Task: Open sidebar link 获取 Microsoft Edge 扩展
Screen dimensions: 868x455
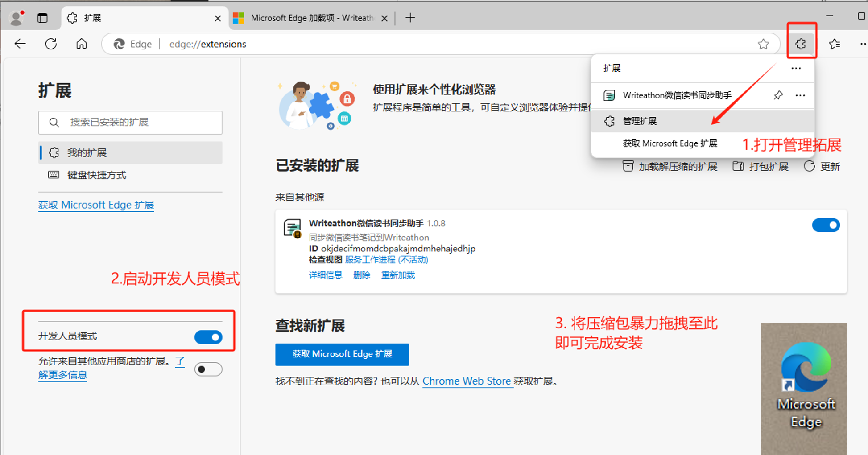Action: coord(96,205)
